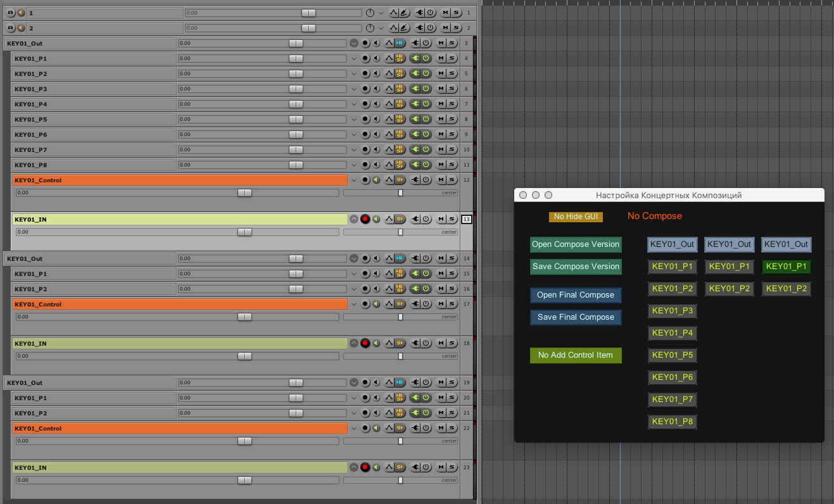
Task: Open FX button on KEY01_Out track 14
Action: (x=415, y=258)
